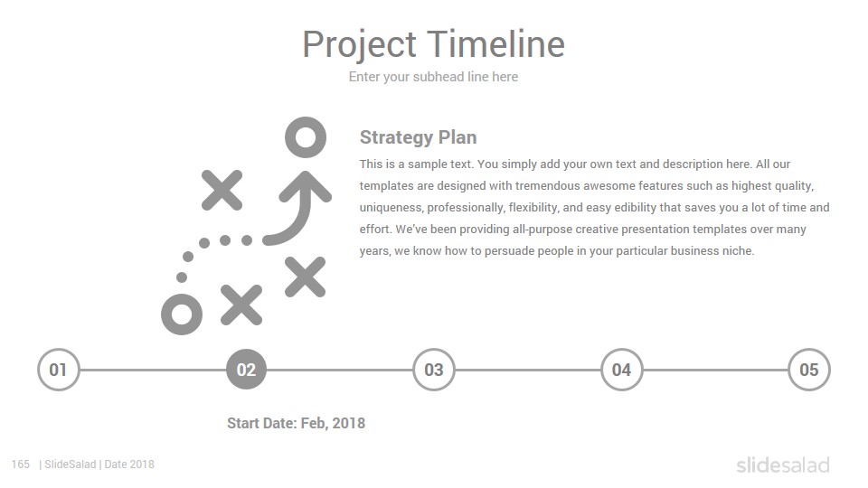Click the X mark beside the bottom circle
Image resolution: width=868 pixels, height=488 pixels.
[x=241, y=305]
